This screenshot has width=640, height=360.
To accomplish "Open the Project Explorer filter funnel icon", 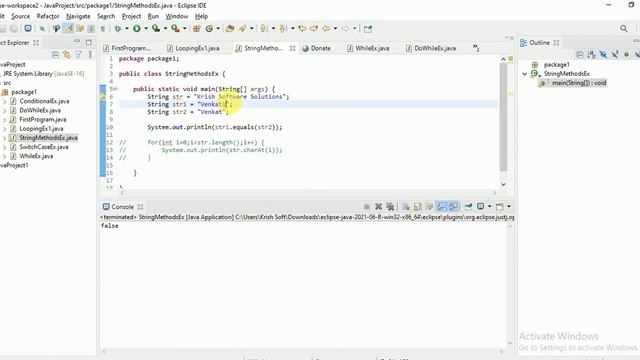I will click(x=78, y=55).
